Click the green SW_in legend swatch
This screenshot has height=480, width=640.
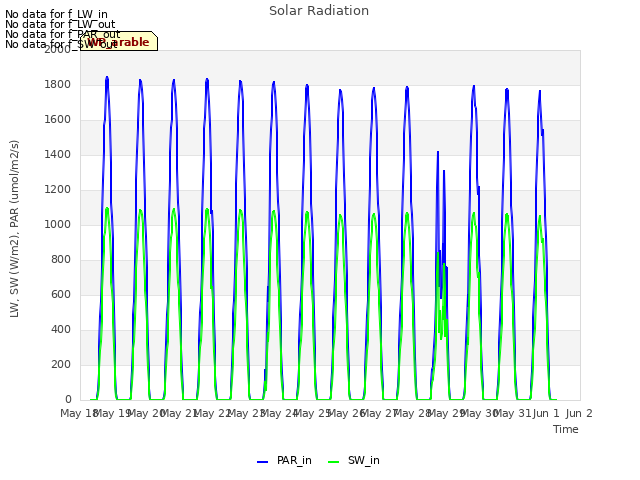tap(333, 462)
